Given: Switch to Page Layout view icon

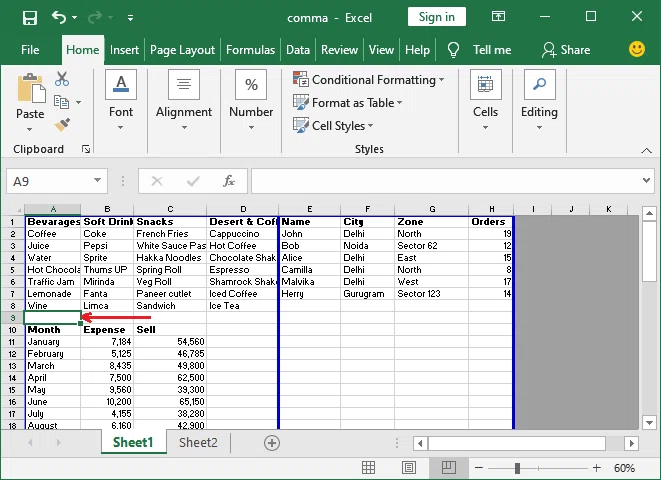Looking at the screenshot, I should pyautogui.click(x=408, y=467).
